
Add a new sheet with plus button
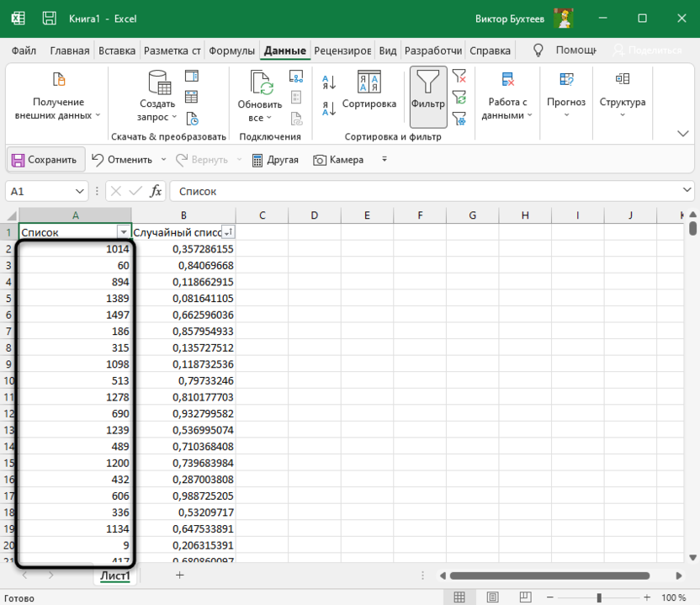[x=179, y=575]
